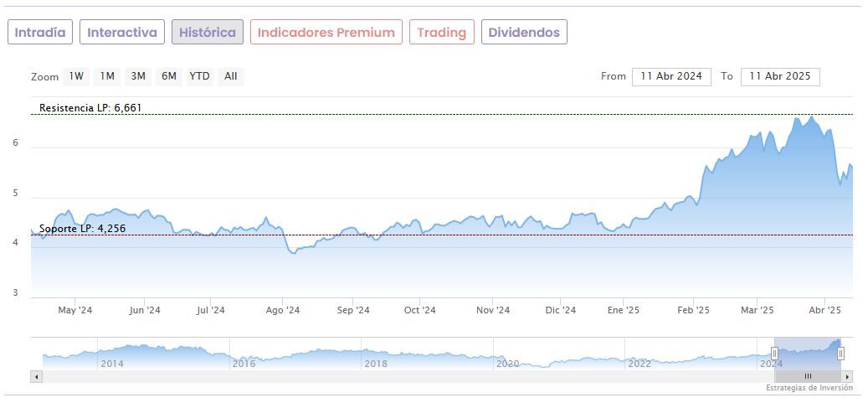Image resolution: width=868 pixels, height=403 pixels.
Task: Show All historical data
Action: point(231,76)
